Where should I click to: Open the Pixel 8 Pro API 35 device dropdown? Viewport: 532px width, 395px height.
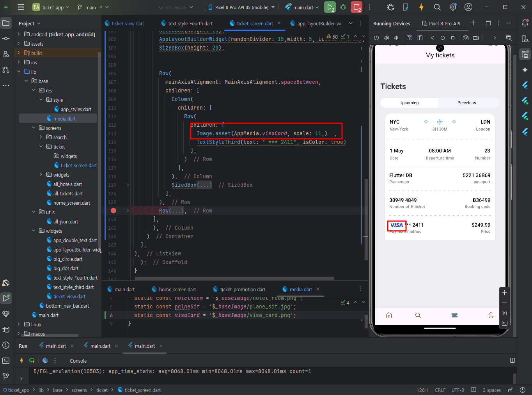click(241, 7)
